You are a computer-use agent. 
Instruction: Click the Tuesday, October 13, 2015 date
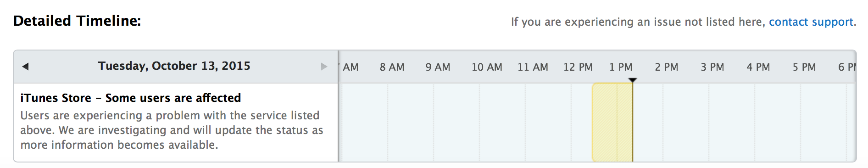point(174,66)
